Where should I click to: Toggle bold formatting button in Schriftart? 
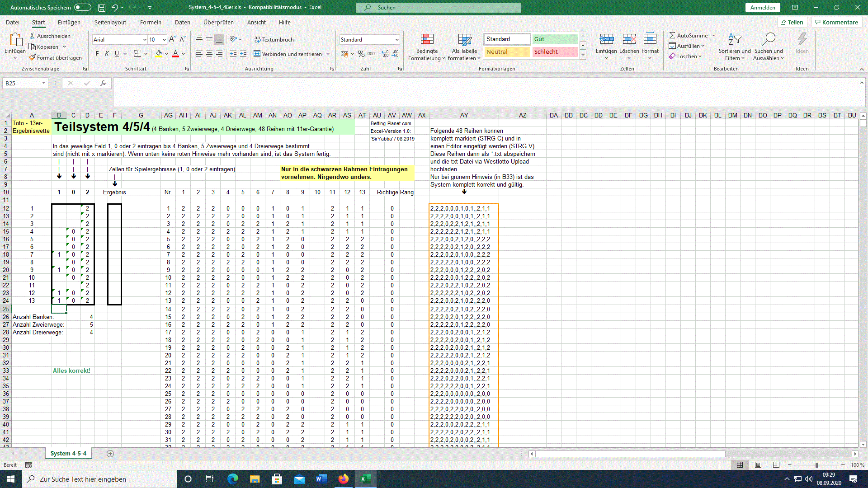pos(97,54)
